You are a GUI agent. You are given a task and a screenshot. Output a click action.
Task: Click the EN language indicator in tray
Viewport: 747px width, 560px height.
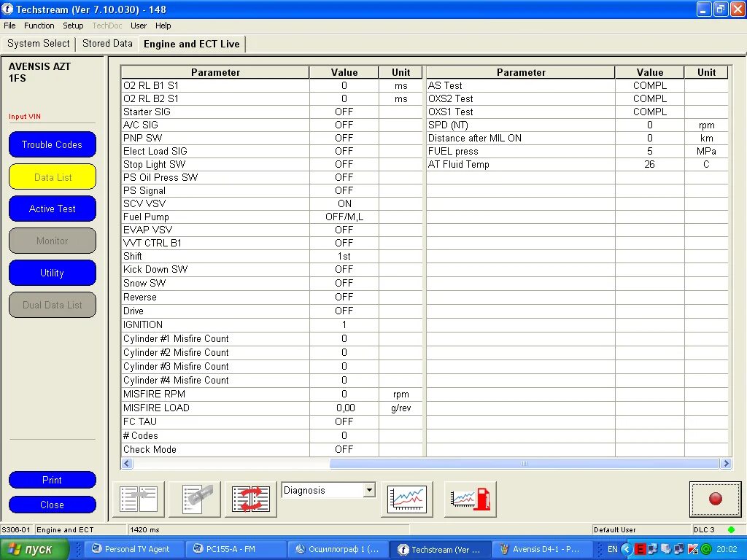tap(612, 549)
